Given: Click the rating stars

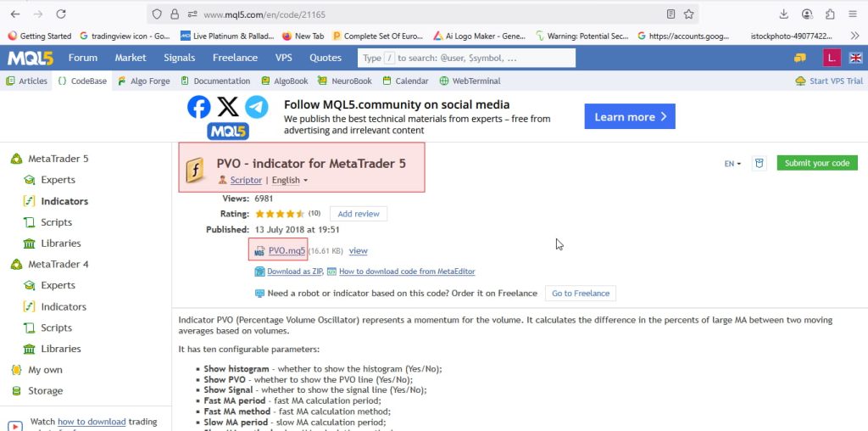Looking at the screenshot, I should pos(280,214).
